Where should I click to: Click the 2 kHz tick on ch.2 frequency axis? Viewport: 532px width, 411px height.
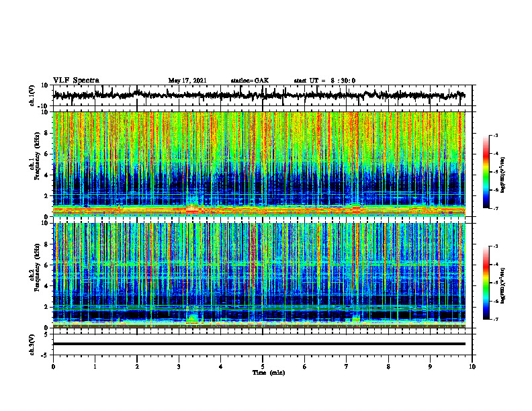coord(46,306)
